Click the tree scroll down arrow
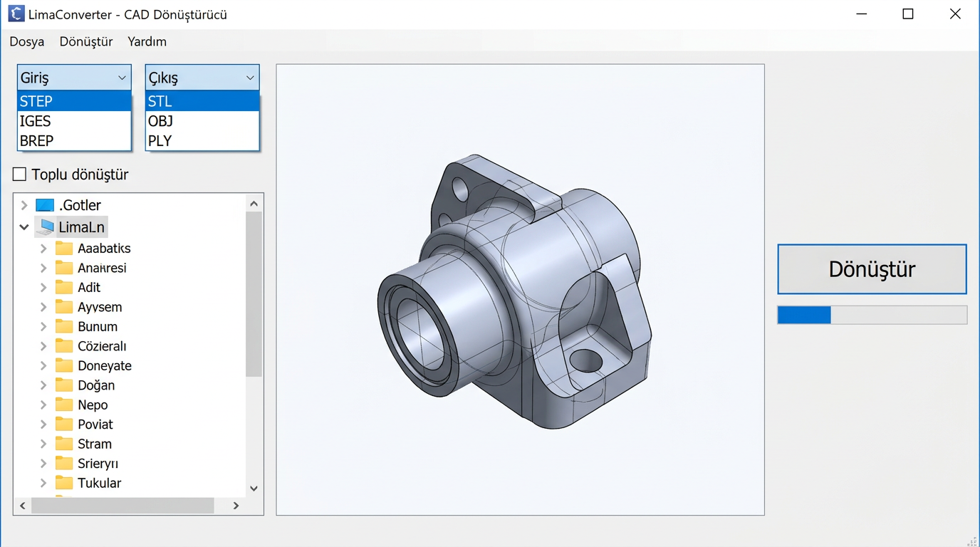 pos(254,489)
